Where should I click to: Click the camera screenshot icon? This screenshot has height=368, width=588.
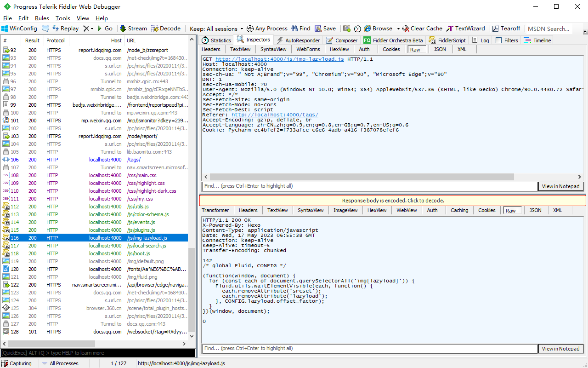coord(346,29)
